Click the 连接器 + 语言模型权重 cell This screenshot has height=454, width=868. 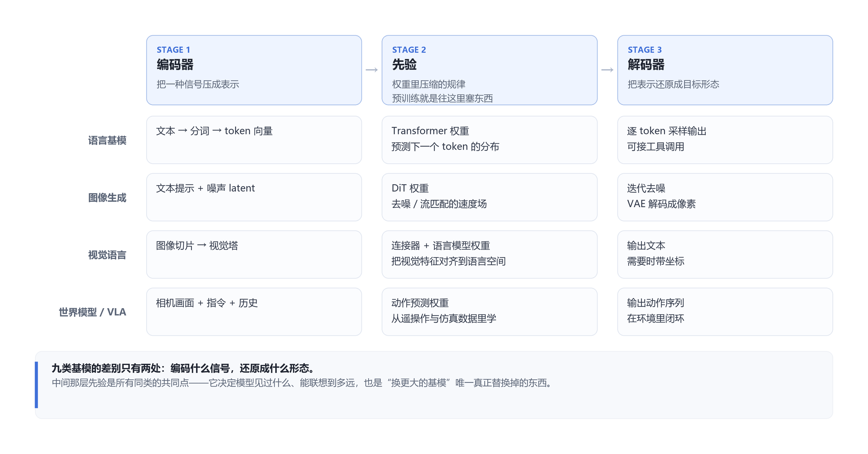coord(489,254)
